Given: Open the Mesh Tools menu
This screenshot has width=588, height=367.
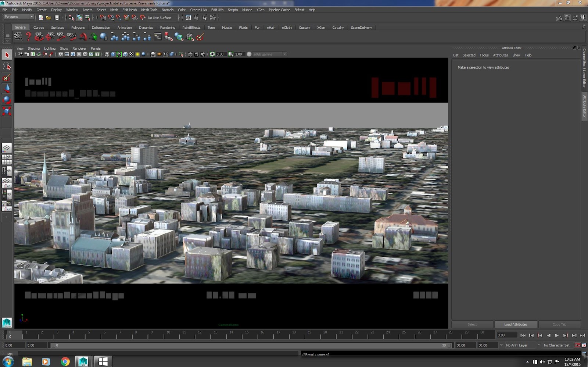Looking at the screenshot, I should 149,10.
